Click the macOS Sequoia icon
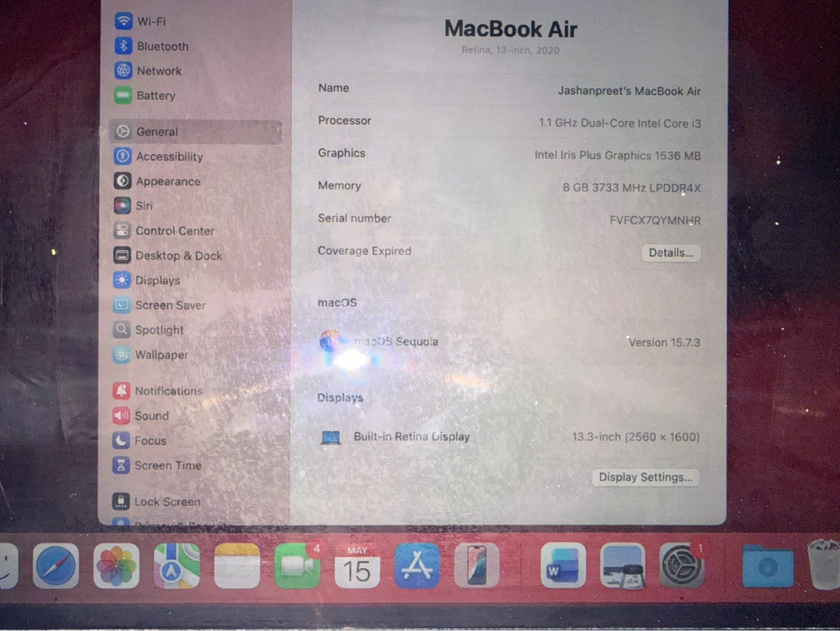 click(331, 341)
